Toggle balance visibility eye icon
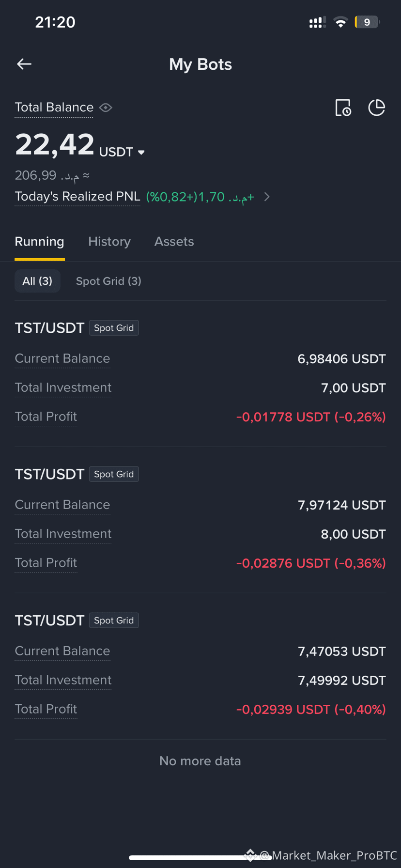This screenshot has height=868, width=401. click(106, 108)
